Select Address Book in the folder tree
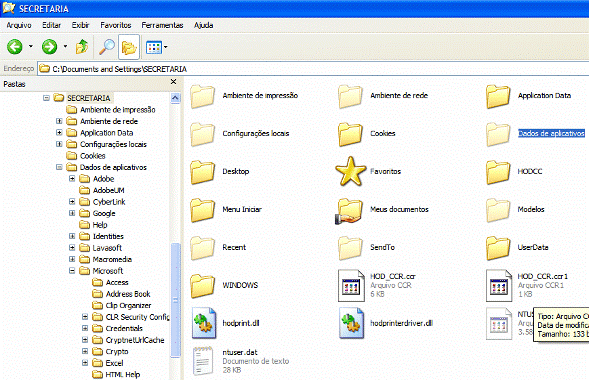This screenshot has height=380, width=589. tap(128, 294)
